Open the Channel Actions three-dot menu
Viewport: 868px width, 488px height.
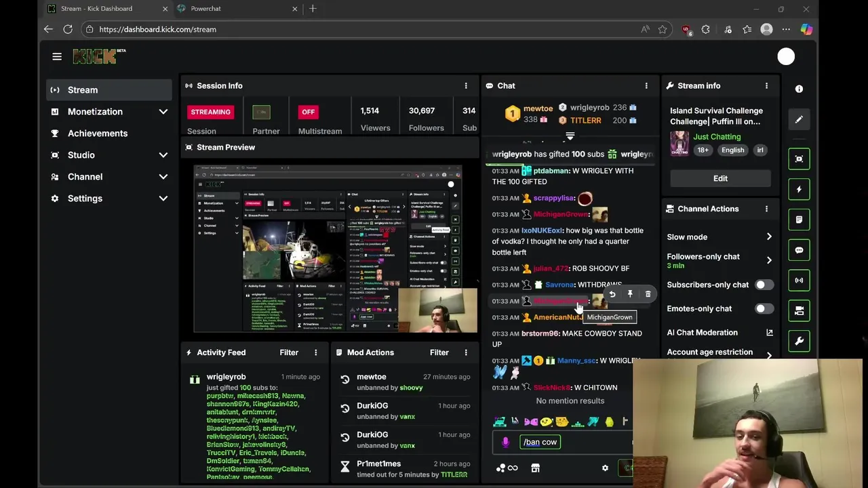tap(767, 209)
